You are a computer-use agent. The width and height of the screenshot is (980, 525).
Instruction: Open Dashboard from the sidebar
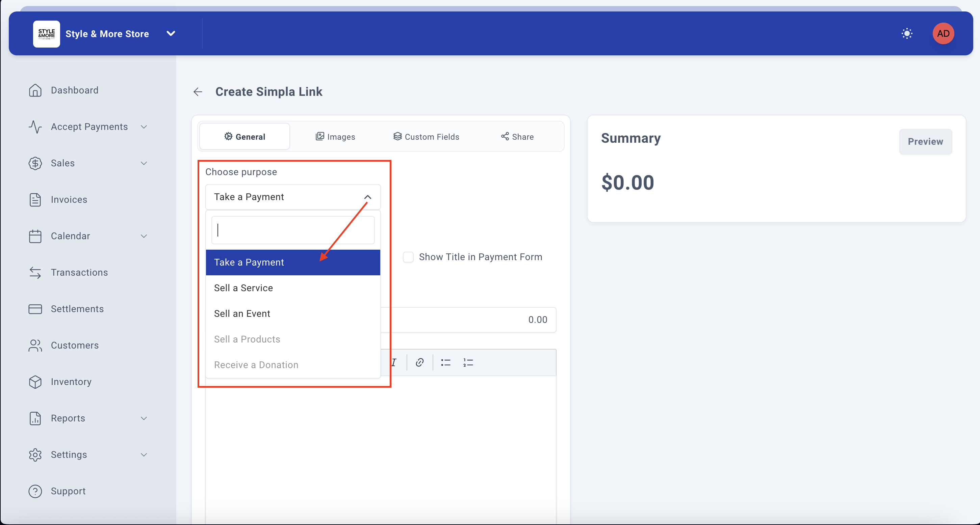(75, 90)
